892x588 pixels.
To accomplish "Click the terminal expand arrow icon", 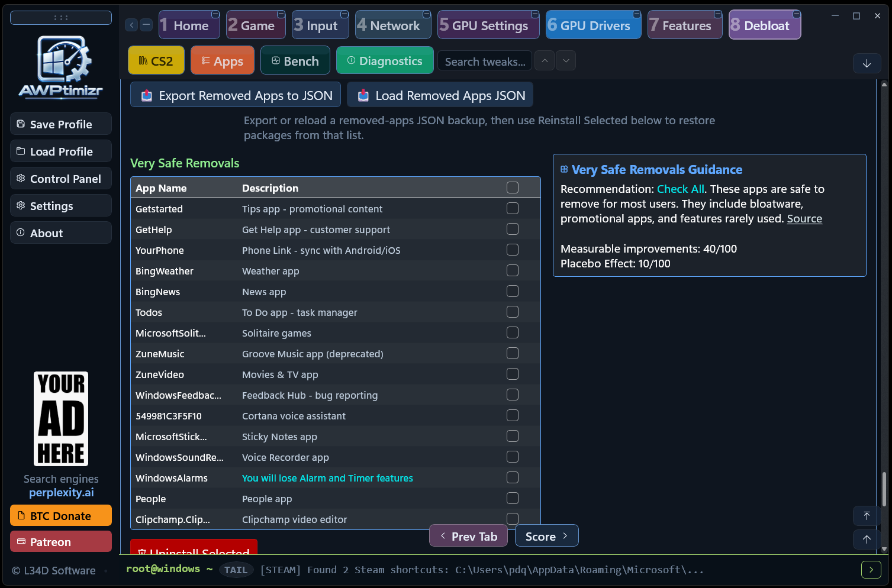I will 871,570.
